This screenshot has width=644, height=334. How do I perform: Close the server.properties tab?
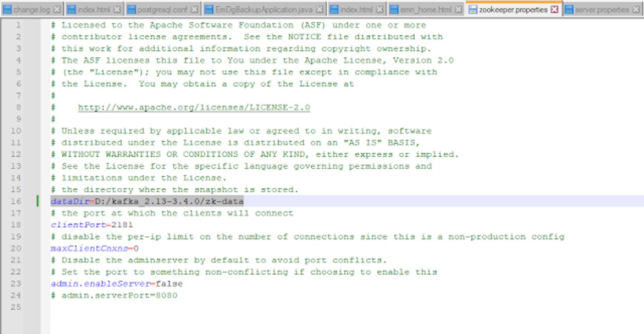tap(636, 10)
